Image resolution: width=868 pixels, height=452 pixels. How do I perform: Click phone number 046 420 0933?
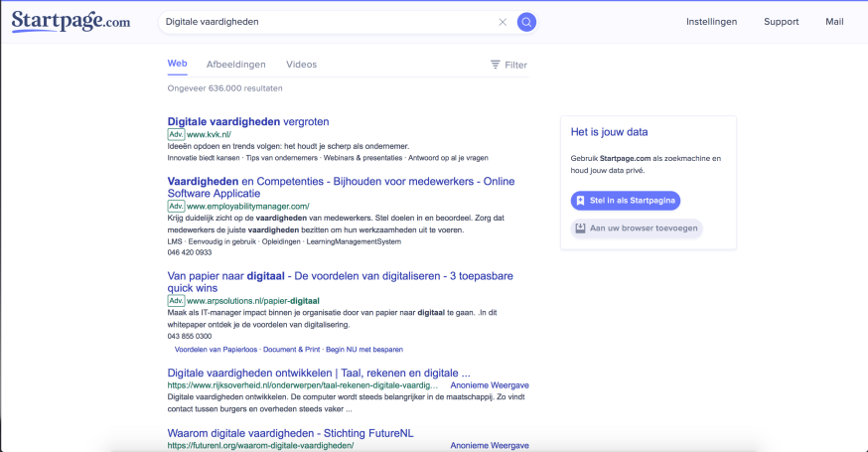coord(190,252)
